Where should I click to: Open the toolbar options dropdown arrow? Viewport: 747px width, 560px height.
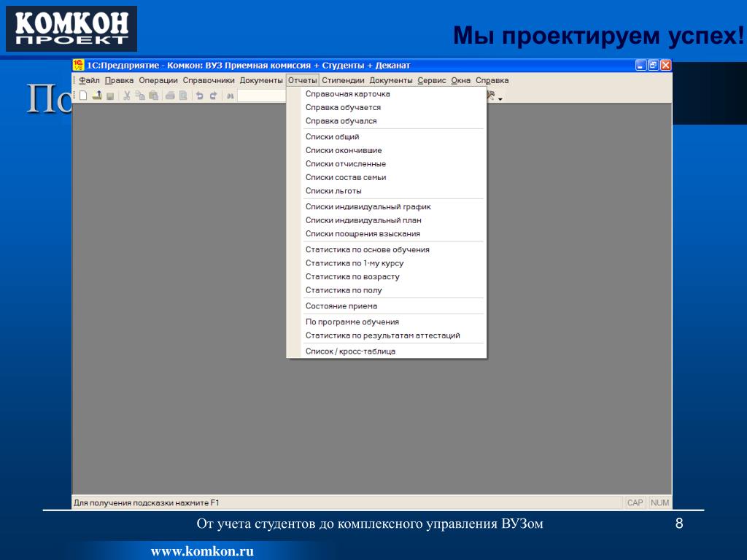[500, 98]
